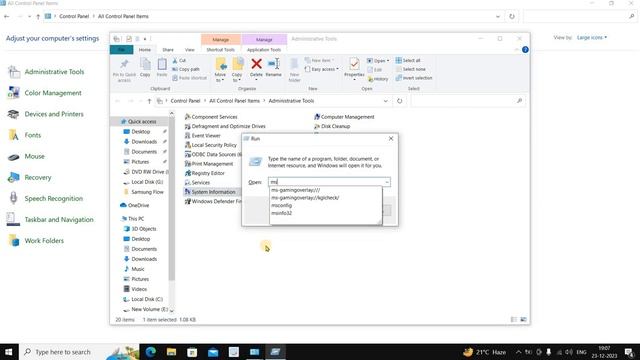Switch to the View ribbon tab
This screenshot has height=360, width=640.
(x=190, y=50)
